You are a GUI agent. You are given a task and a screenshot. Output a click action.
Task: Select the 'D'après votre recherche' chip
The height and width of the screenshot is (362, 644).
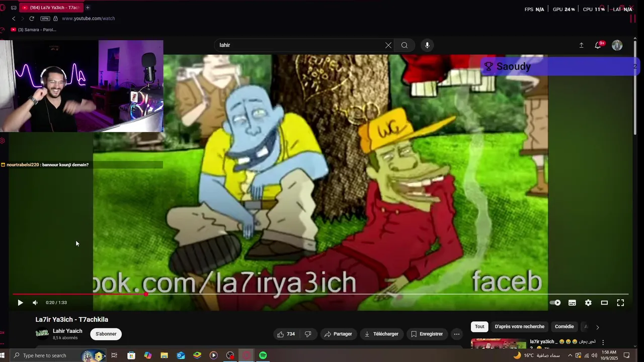pos(520,327)
